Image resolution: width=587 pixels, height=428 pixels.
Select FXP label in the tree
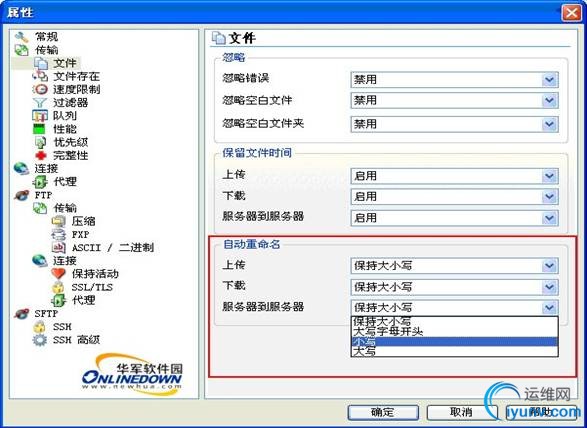click(x=80, y=235)
